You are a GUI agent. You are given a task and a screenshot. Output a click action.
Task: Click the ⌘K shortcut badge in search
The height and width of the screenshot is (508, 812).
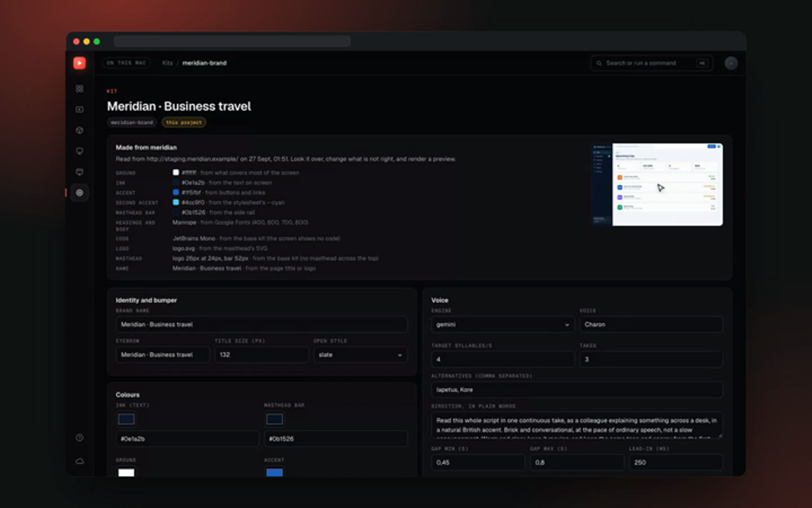702,63
